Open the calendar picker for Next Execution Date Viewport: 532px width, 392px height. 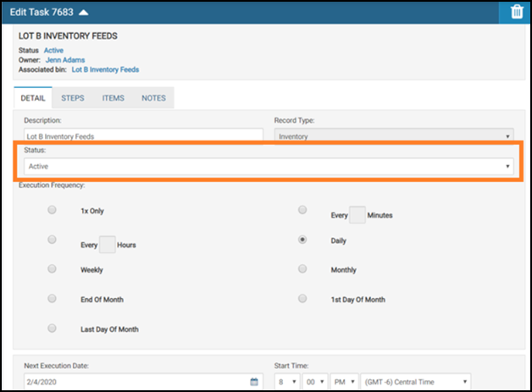(x=253, y=381)
